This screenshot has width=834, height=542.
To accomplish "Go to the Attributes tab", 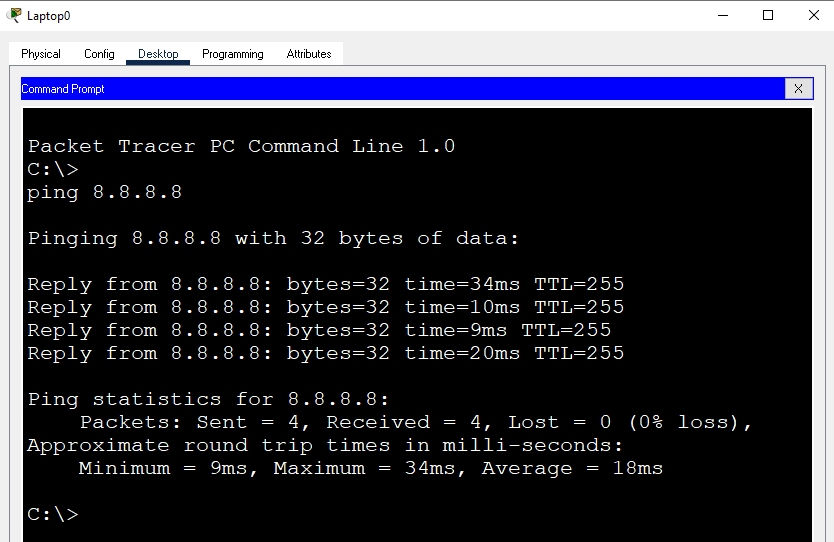I will [308, 54].
